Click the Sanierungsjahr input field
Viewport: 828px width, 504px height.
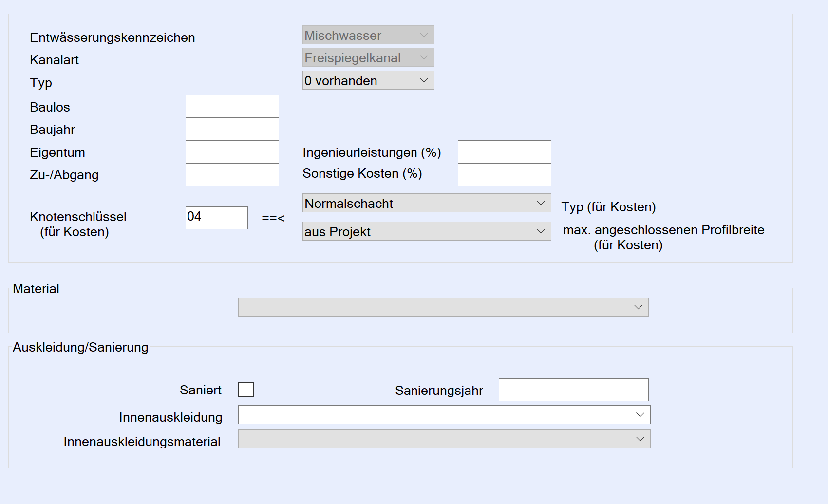(x=573, y=390)
